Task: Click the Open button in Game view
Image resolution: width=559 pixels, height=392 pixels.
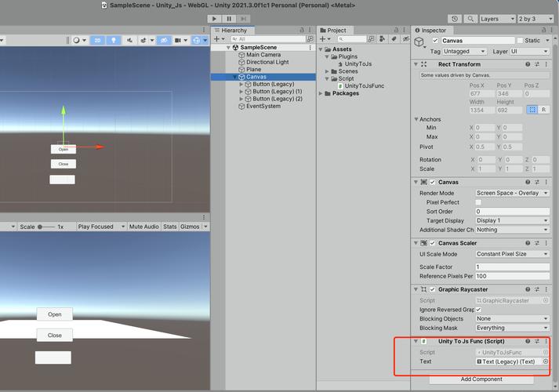Action: pos(55,314)
